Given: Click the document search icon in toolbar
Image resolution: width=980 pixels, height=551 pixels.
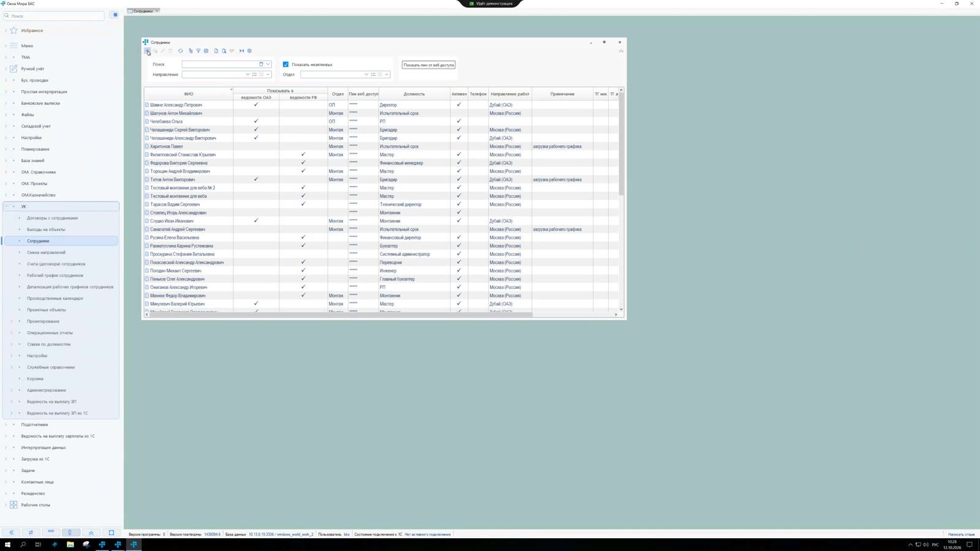Looking at the screenshot, I should (x=224, y=51).
